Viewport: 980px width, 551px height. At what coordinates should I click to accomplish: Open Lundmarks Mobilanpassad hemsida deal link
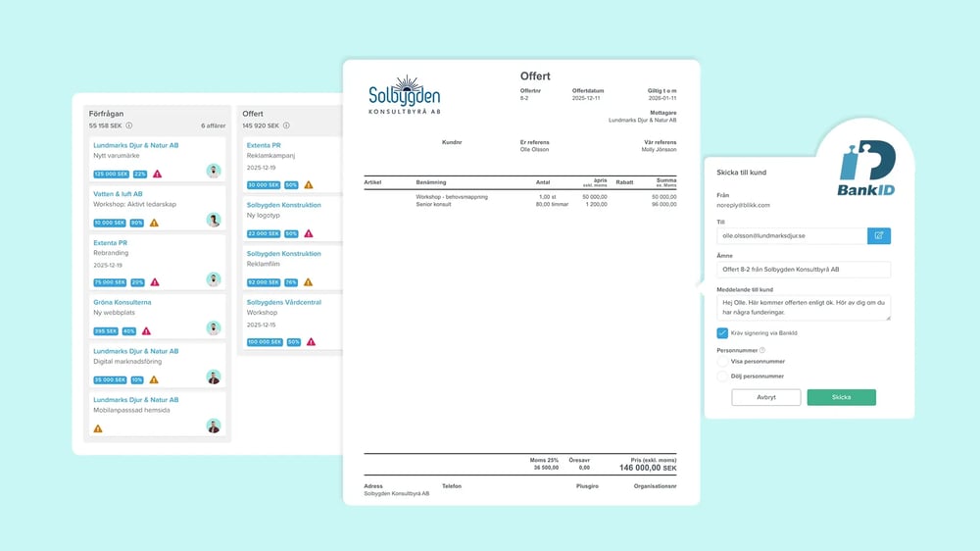coord(135,400)
